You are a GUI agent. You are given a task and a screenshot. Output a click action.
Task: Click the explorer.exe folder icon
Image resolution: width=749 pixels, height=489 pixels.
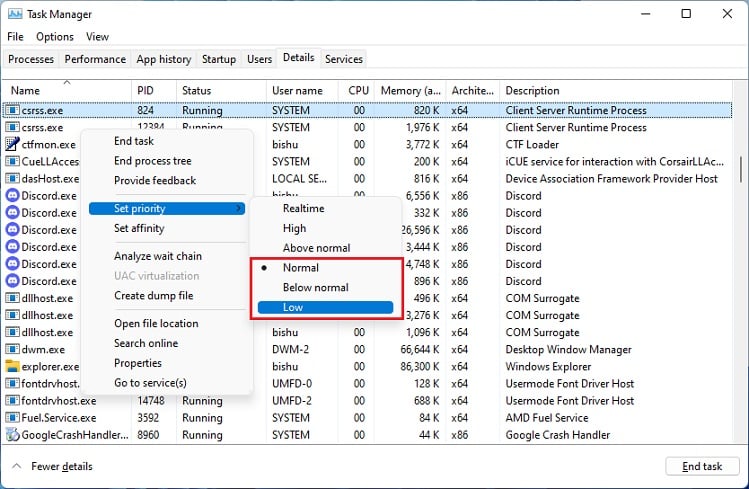click(13, 367)
